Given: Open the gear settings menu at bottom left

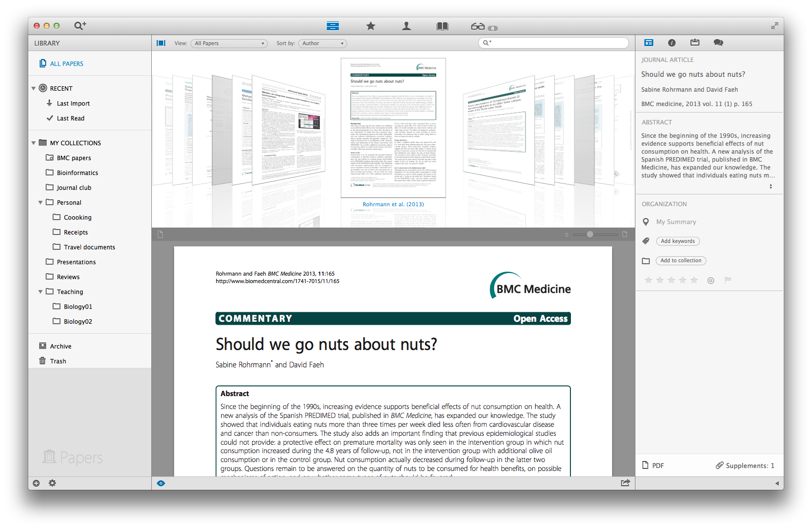Looking at the screenshot, I should (x=53, y=483).
